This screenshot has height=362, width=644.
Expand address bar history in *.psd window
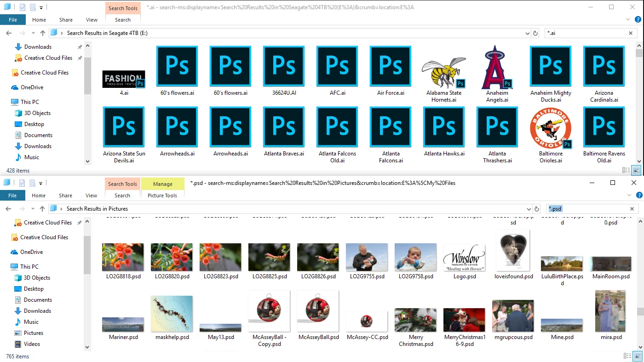click(528, 209)
